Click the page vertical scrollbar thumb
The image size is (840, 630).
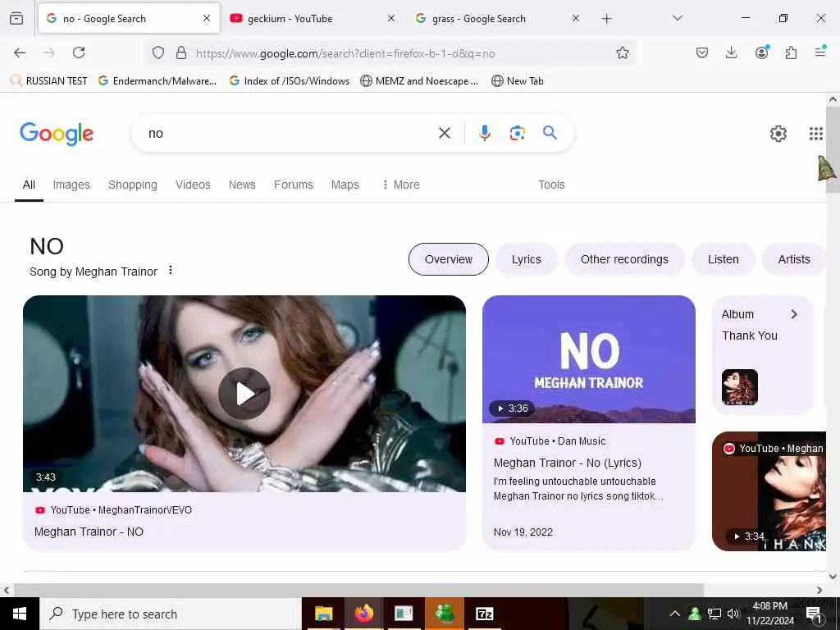tap(833, 150)
